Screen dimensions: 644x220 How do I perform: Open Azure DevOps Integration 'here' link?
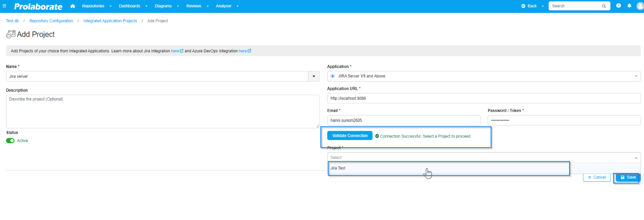[243, 51]
